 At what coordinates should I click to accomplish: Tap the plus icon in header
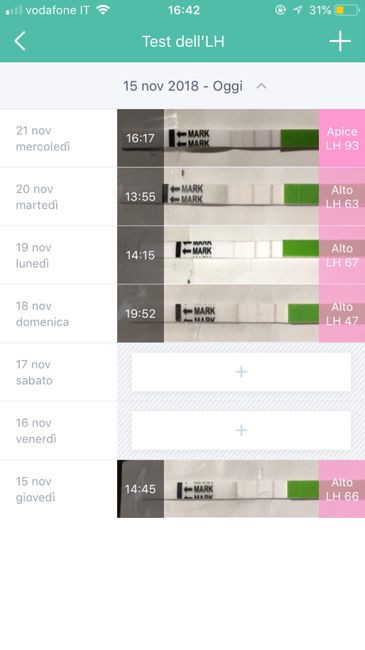click(340, 41)
